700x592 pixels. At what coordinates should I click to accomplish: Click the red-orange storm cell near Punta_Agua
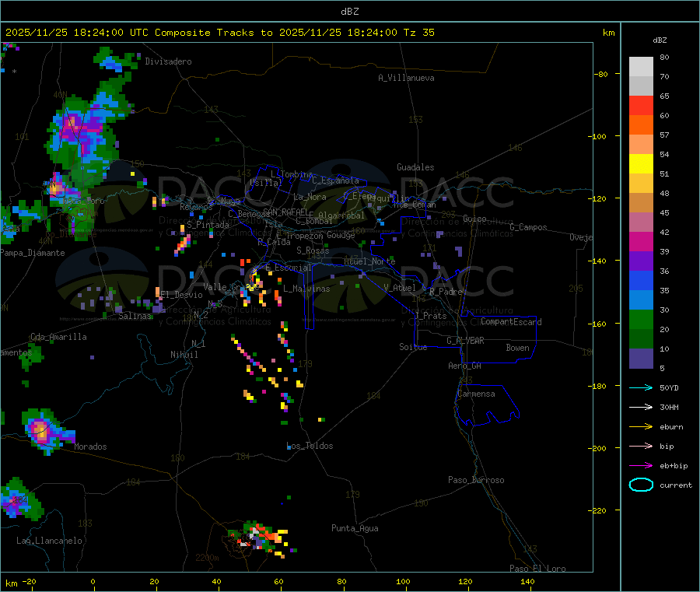pos(261,538)
